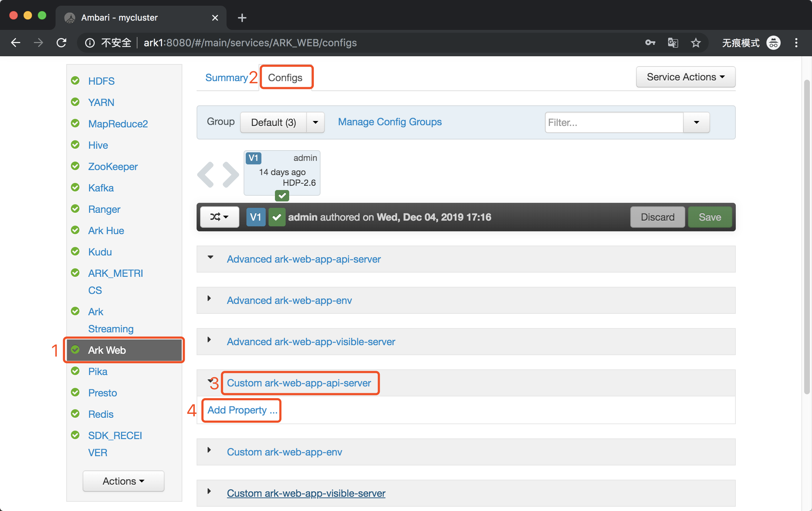Viewport: 812px width, 511px height.
Task: Open the HDFS service
Action: click(x=101, y=81)
